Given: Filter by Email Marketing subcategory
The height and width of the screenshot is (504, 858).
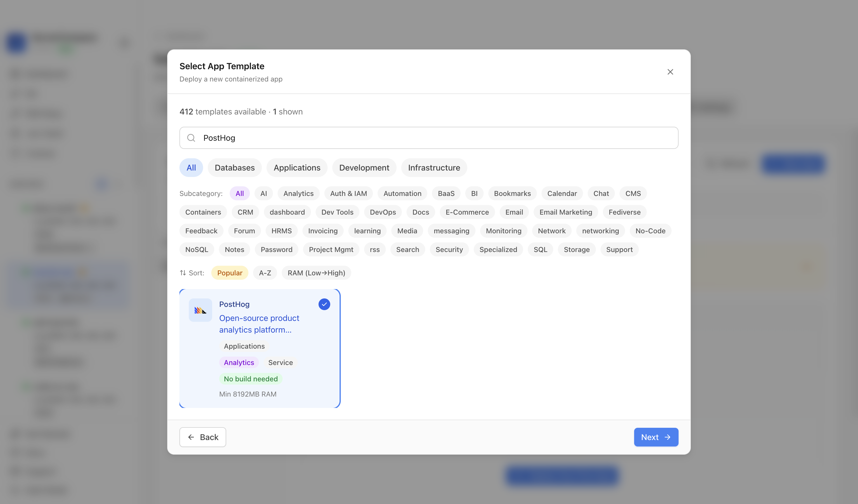Looking at the screenshot, I should [x=565, y=212].
